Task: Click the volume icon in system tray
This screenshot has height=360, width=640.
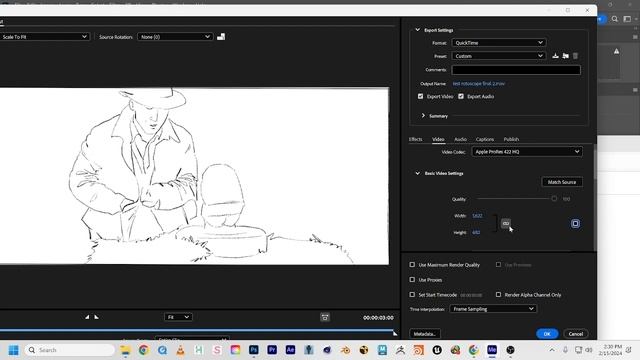Action: pyautogui.click(x=589, y=350)
